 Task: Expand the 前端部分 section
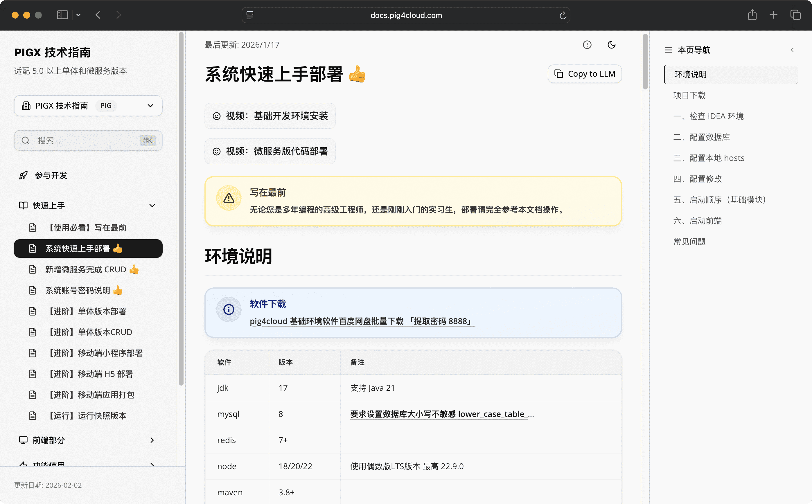[x=152, y=440]
